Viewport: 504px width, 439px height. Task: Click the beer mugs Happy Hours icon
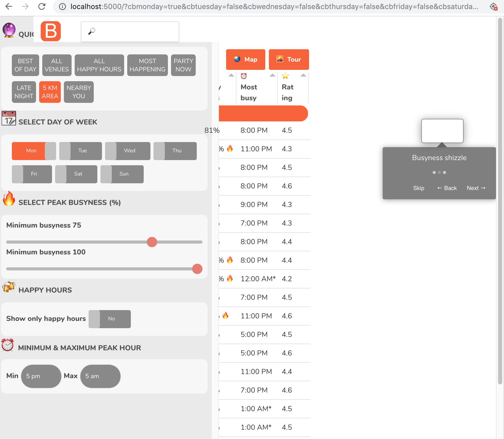[8, 286]
